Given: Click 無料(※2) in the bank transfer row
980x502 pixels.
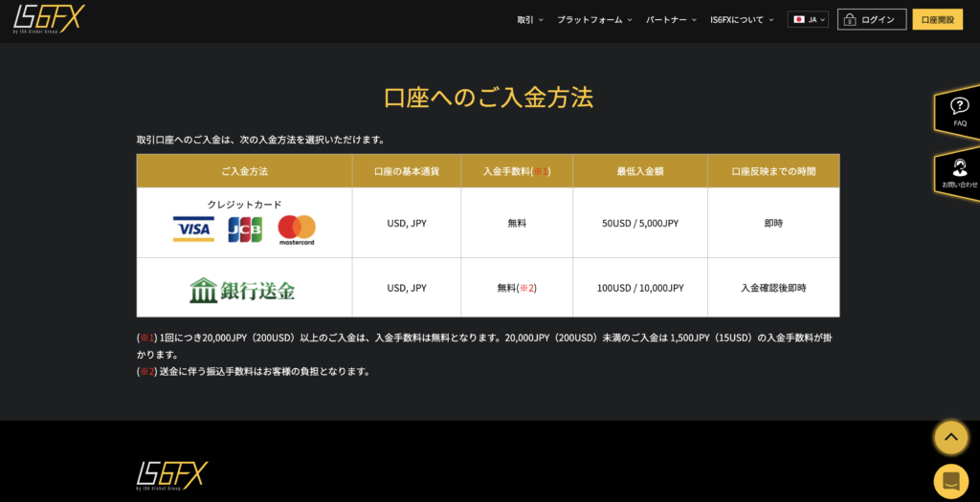Looking at the screenshot, I should tap(517, 288).
